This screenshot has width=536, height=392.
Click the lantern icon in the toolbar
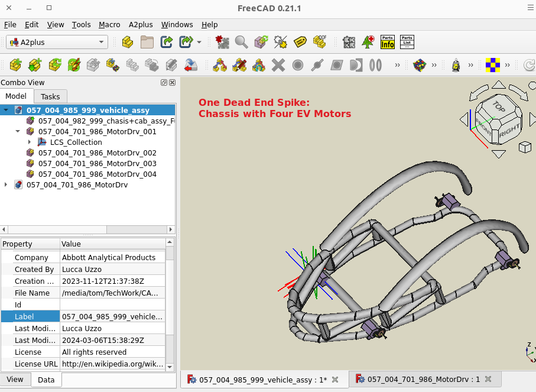(455, 64)
